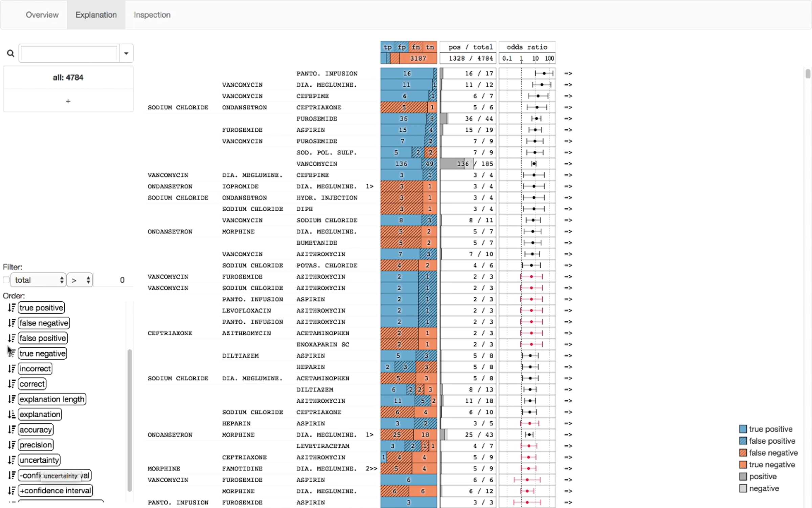Open the arrow for the 8 / 13 DILTIAZEM row
The height and width of the screenshot is (508, 812).
(x=568, y=389)
